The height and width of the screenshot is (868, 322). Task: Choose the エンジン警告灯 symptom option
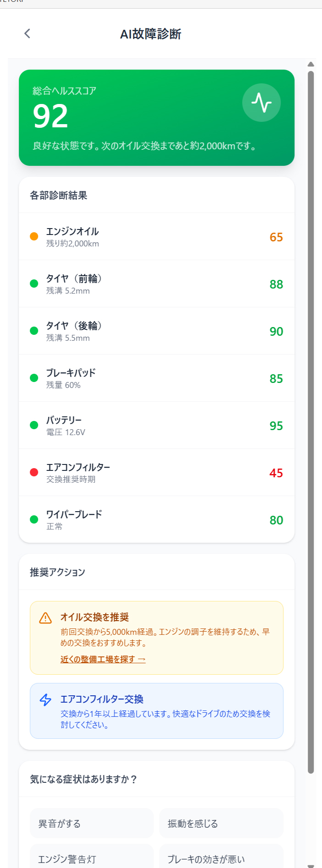pyautogui.click(x=91, y=859)
